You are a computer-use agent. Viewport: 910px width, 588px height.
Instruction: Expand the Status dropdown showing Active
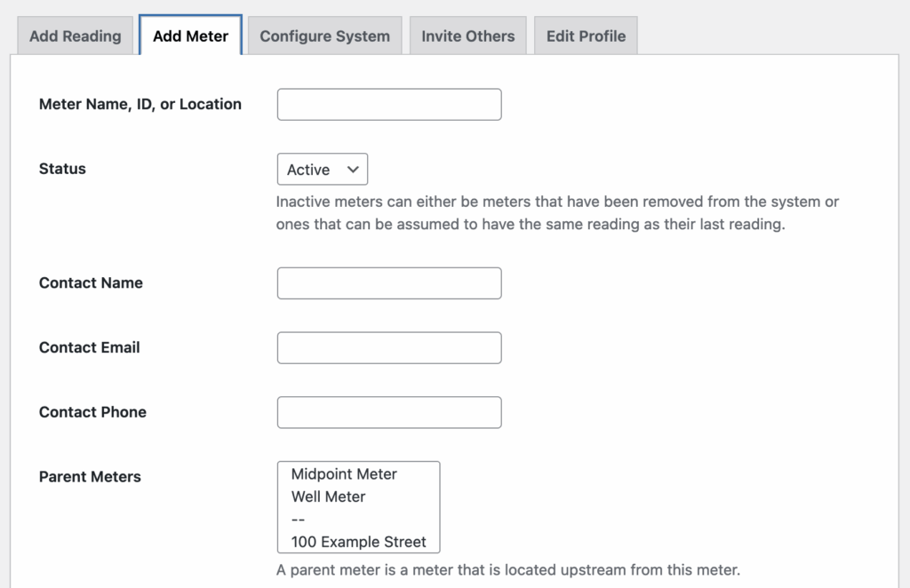point(322,170)
